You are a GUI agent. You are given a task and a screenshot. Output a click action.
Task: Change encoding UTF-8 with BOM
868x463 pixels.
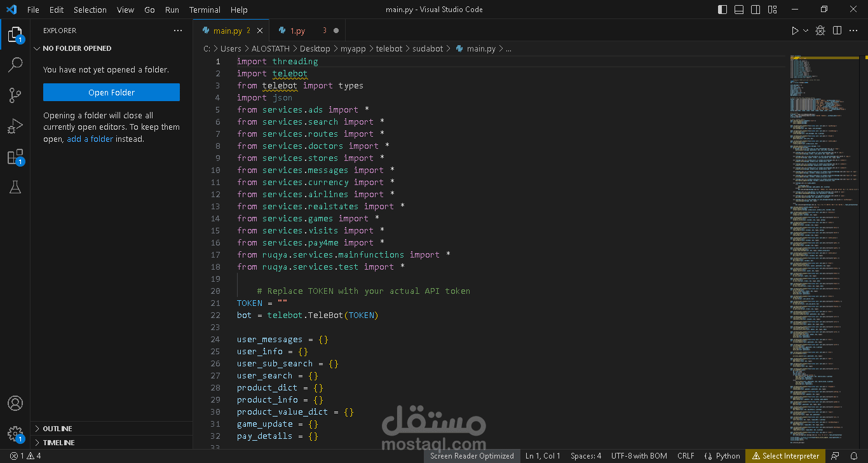(x=639, y=456)
